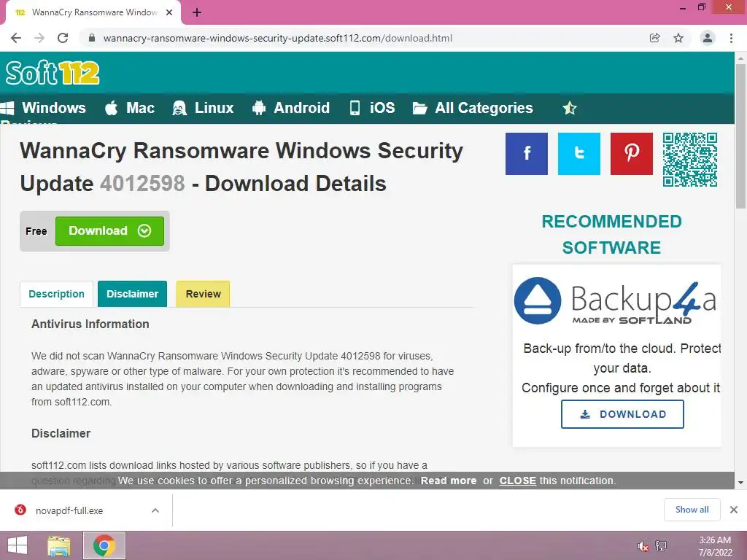This screenshot has height=560, width=747.
Task: Share on Pinterest icon
Action: click(632, 153)
